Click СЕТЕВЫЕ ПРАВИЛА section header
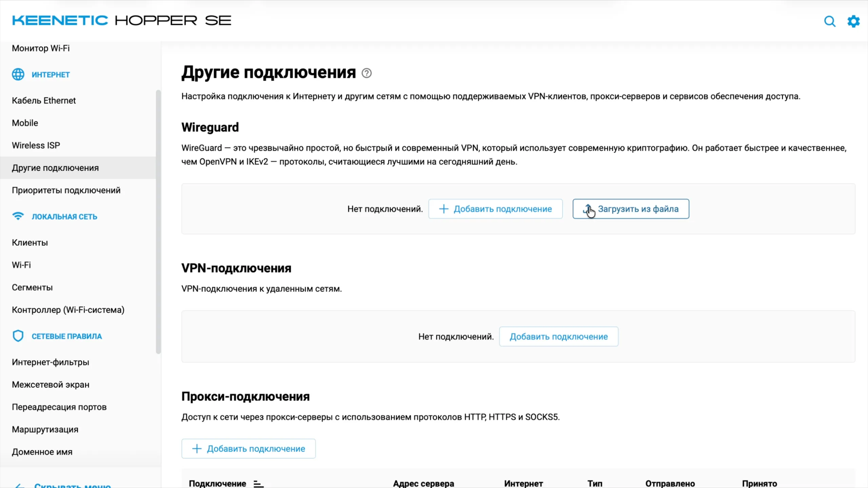 pyautogui.click(x=67, y=336)
